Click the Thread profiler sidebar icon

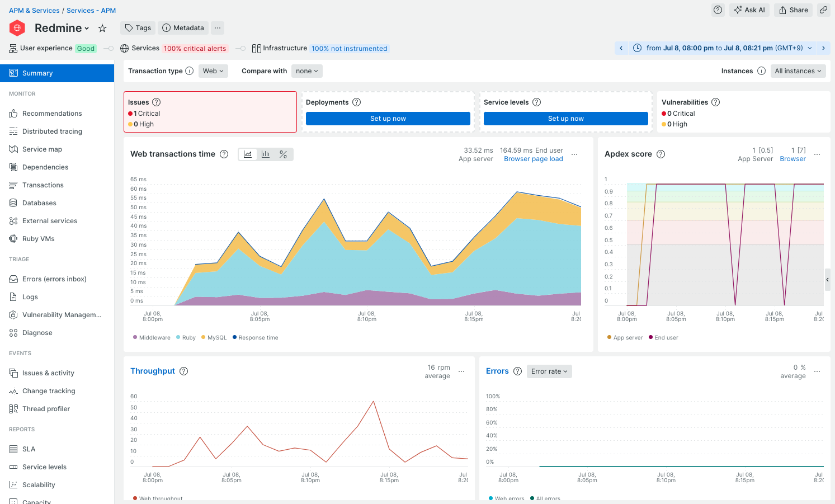point(13,409)
